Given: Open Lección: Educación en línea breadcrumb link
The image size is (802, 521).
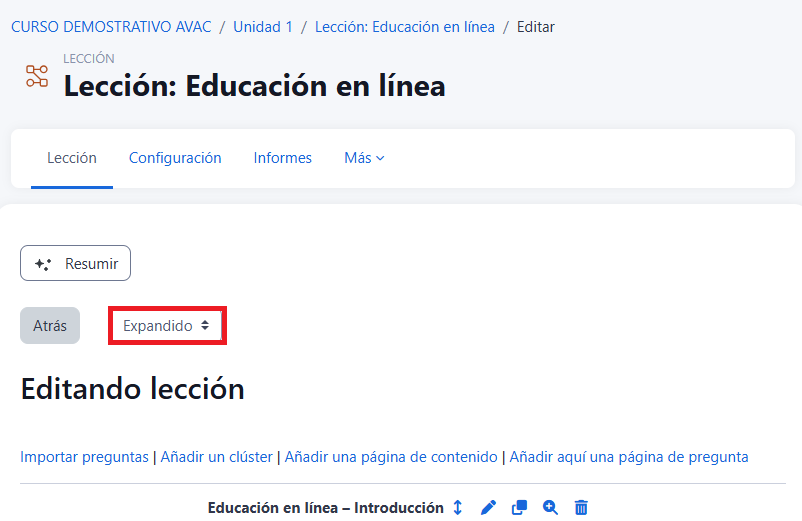Looking at the screenshot, I should click(x=404, y=27).
